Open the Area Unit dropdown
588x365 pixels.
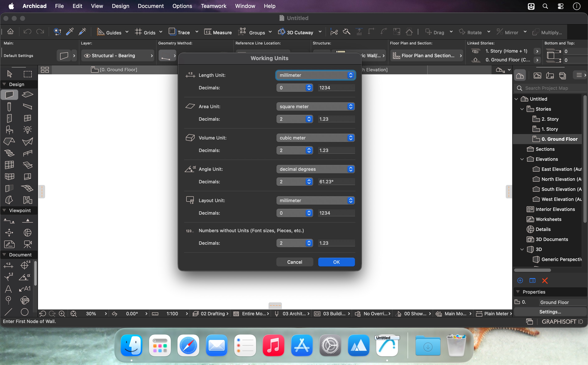pyautogui.click(x=316, y=106)
